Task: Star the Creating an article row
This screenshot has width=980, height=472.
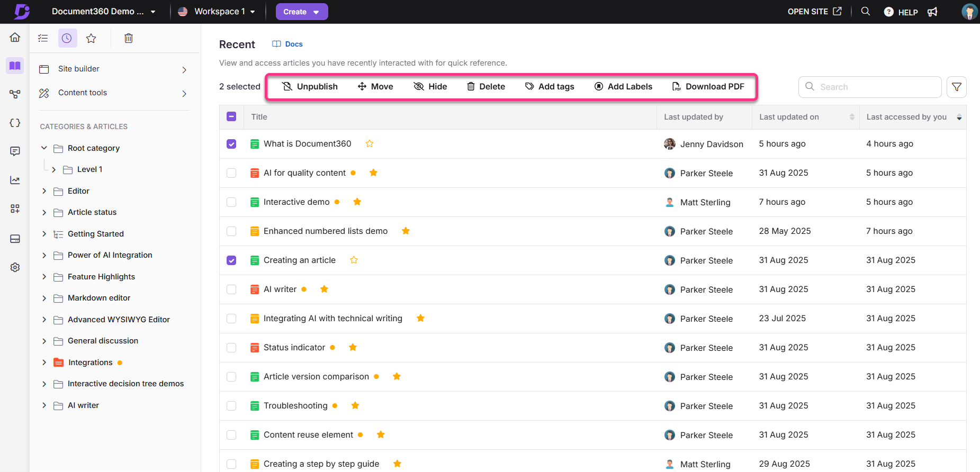Action: 354,260
